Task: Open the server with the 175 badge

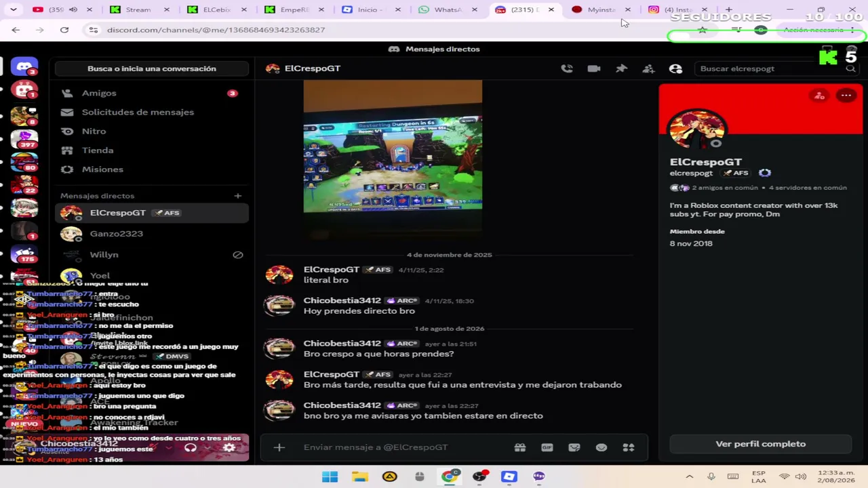Action: tap(24, 253)
